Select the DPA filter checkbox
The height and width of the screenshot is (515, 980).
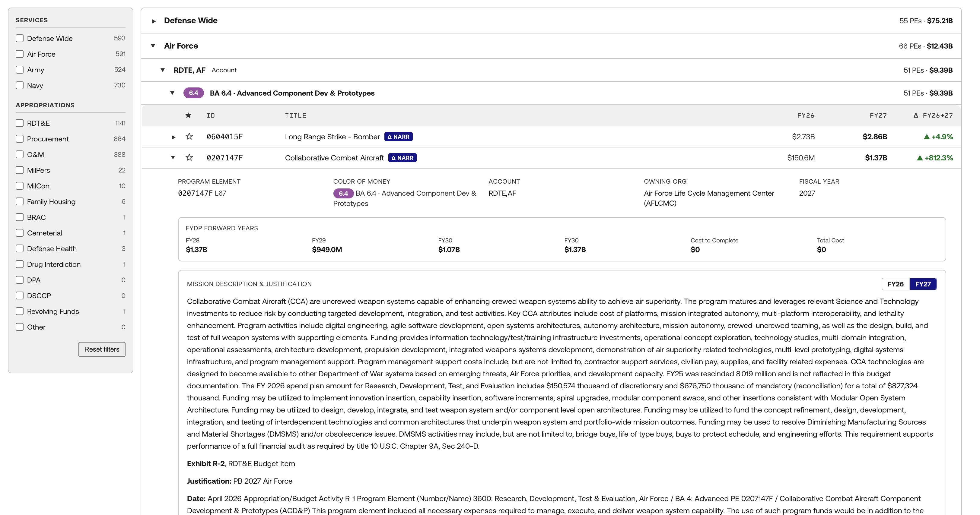tap(20, 280)
